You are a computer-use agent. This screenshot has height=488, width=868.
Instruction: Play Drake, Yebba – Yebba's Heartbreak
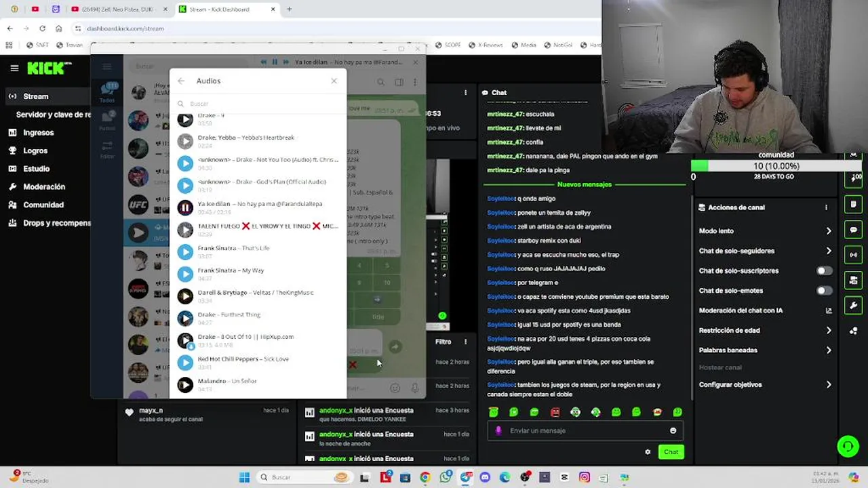185,141
